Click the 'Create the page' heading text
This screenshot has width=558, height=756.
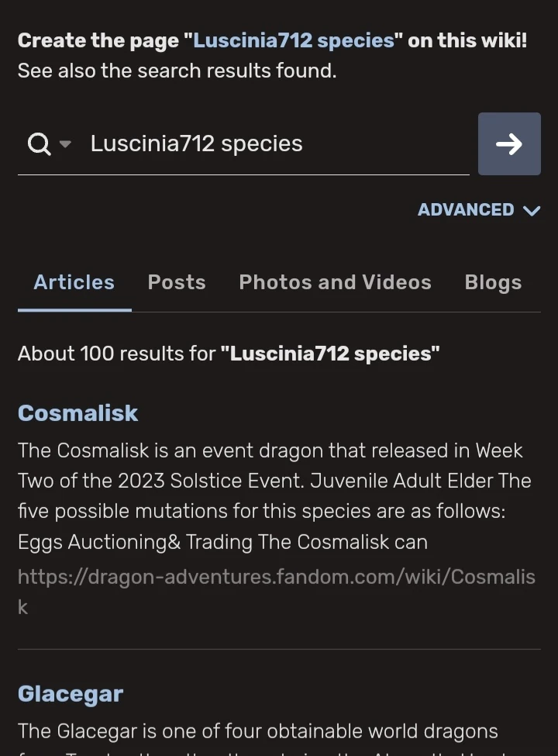pos(99,40)
